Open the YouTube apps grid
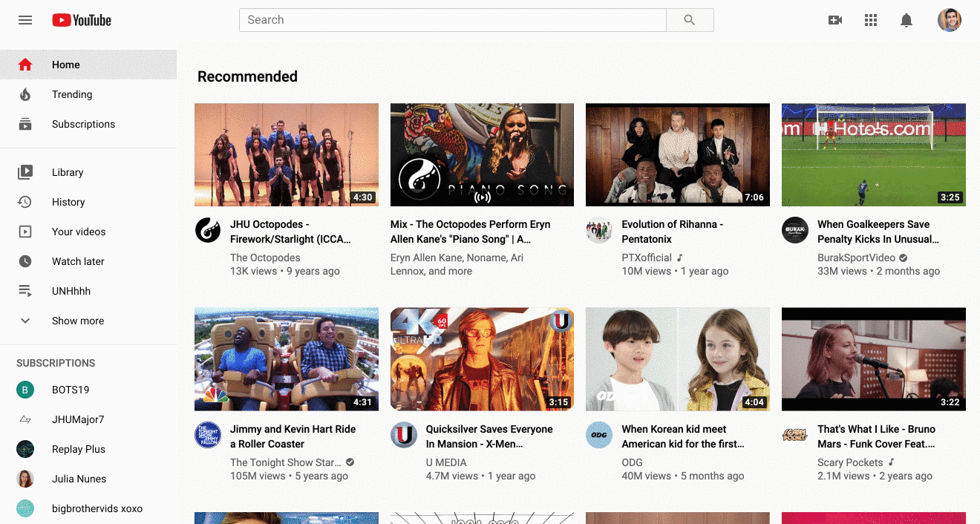The height and width of the screenshot is (524, 980). click(871, 20)
